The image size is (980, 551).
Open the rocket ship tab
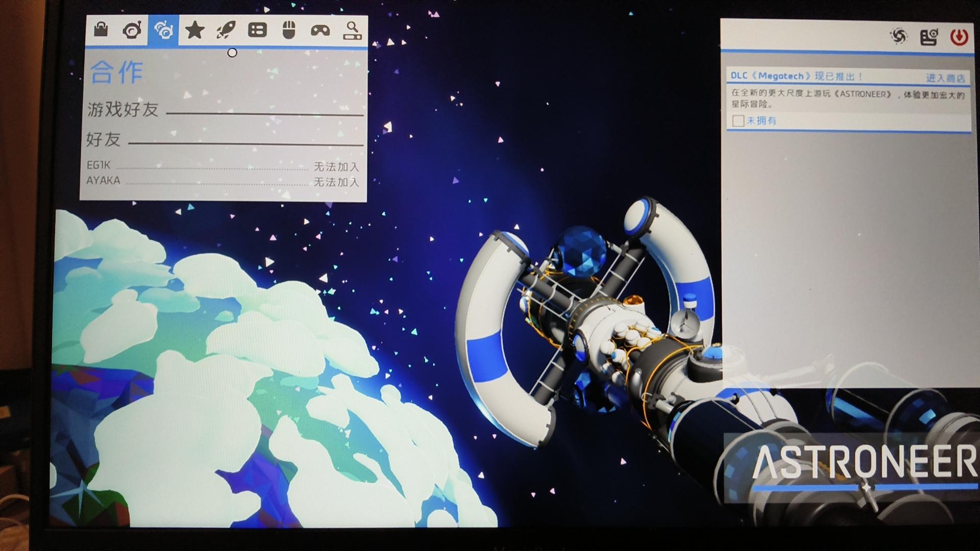tap(226, 31)
